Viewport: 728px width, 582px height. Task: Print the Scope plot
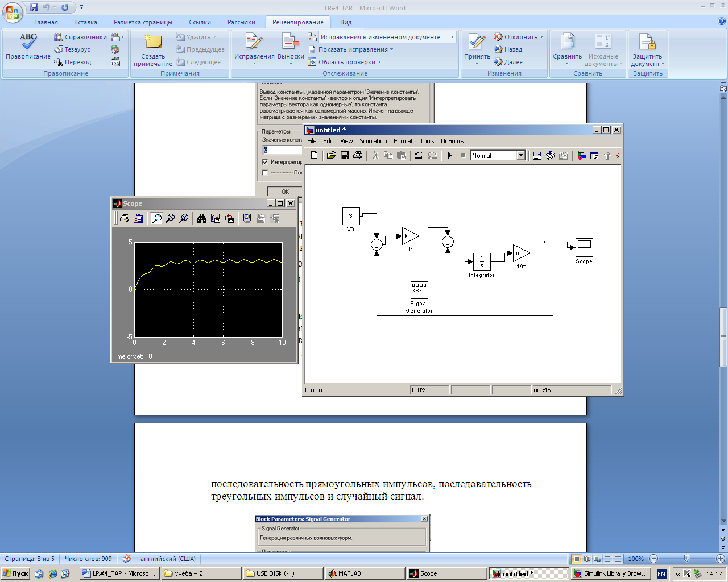pyautogui.click(x=125, y=218)
